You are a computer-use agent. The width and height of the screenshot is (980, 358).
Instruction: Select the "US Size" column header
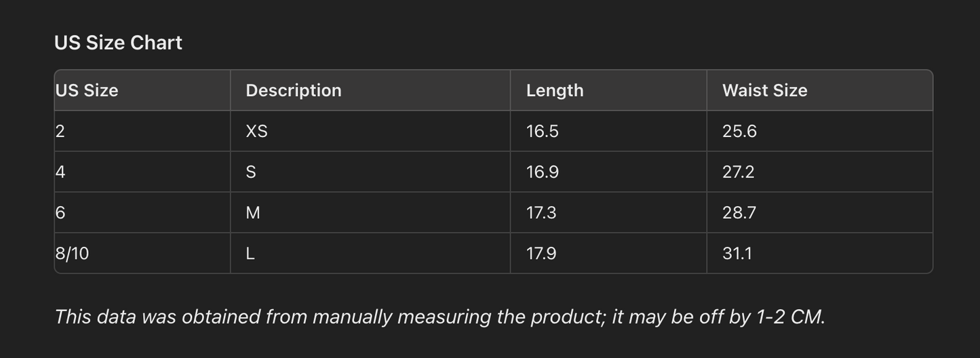[x=87, y=90]
